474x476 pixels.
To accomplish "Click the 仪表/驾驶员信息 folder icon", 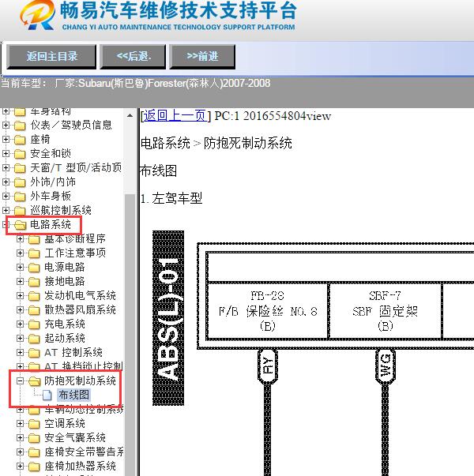I will tap(20, 125).
